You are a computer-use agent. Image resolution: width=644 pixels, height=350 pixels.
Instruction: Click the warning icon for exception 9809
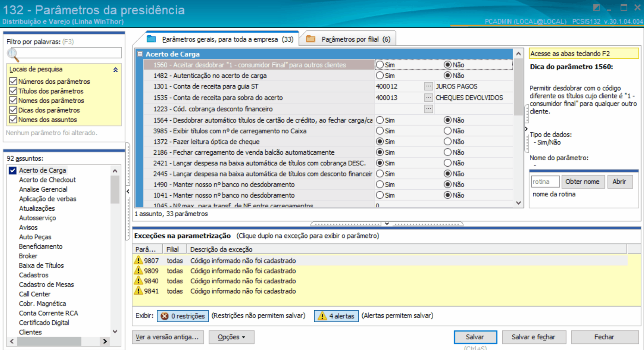coord(138,271)
